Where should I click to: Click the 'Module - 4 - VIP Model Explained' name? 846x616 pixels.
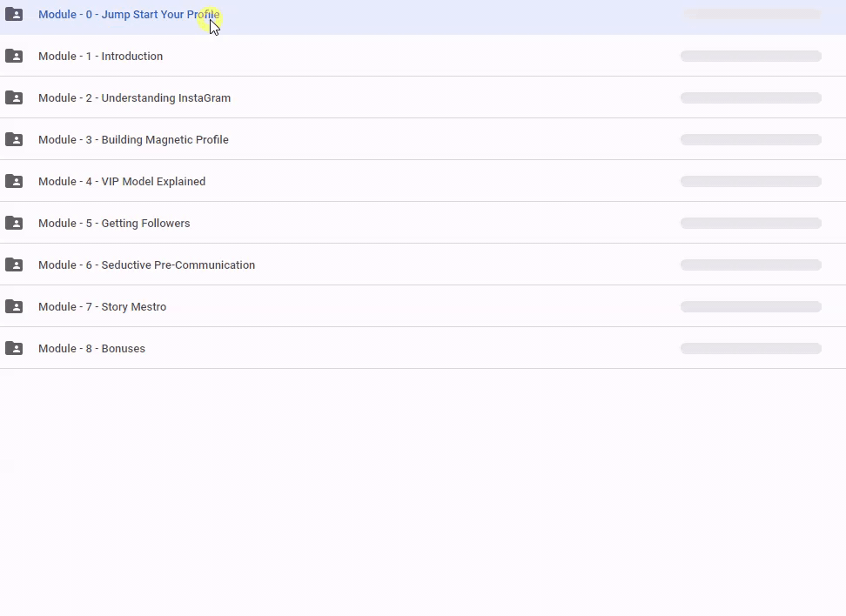click(x=122, y=182)
